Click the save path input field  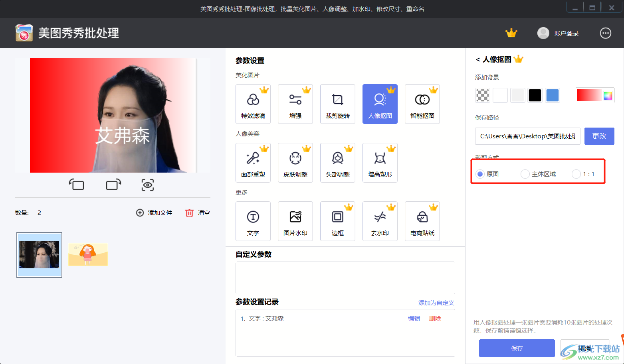click(x=528, y=136)
